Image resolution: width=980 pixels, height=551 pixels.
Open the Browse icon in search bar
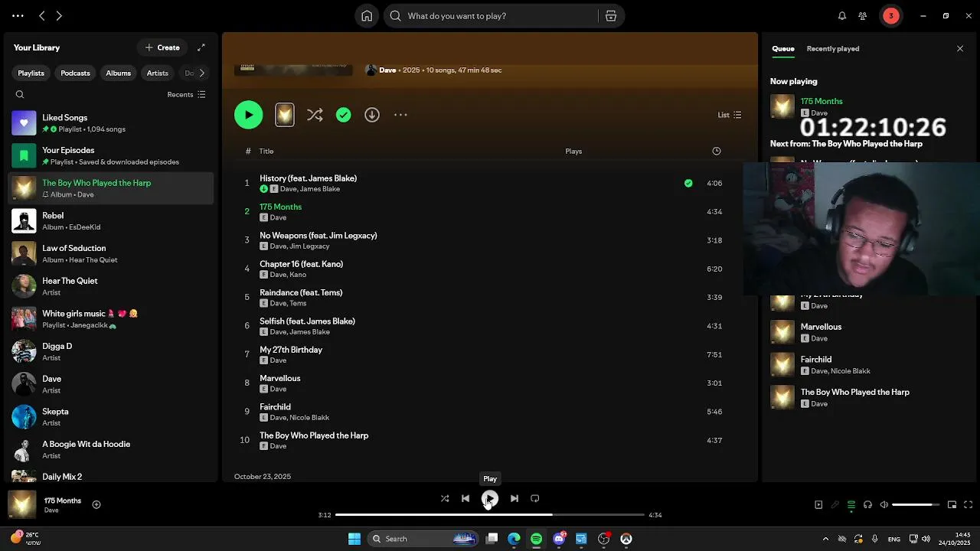coord(611,16)
